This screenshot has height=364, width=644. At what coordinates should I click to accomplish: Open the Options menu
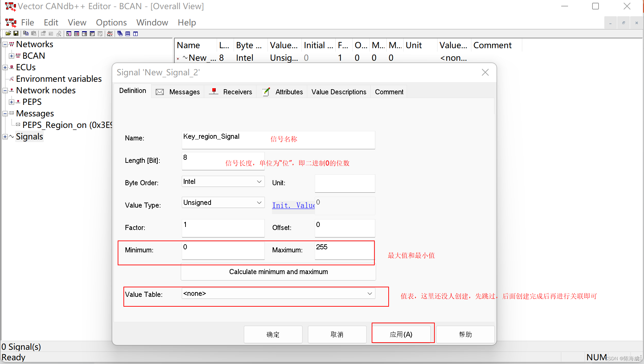coord(111,22)
